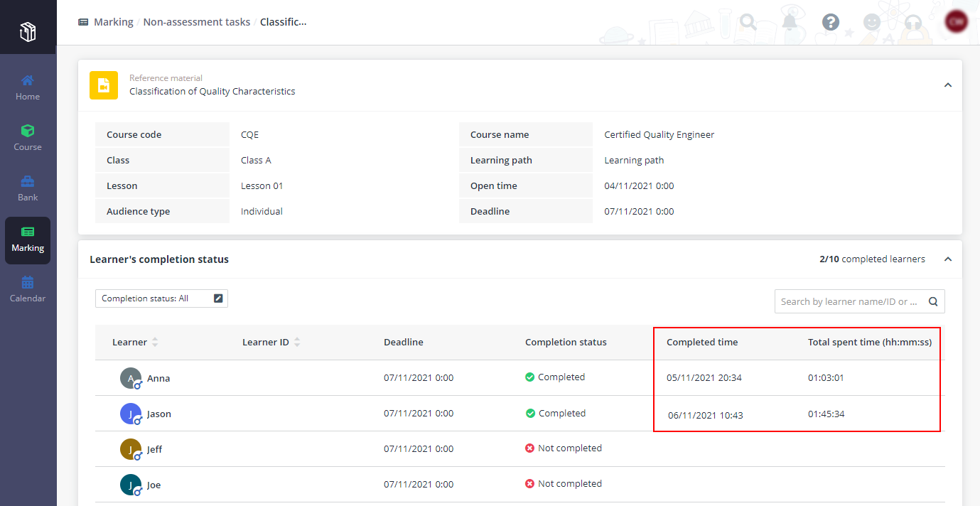The height and width of the screenshot is (506, 980).
Task: Click the Deadline column header
Action: tap(404, 342)
